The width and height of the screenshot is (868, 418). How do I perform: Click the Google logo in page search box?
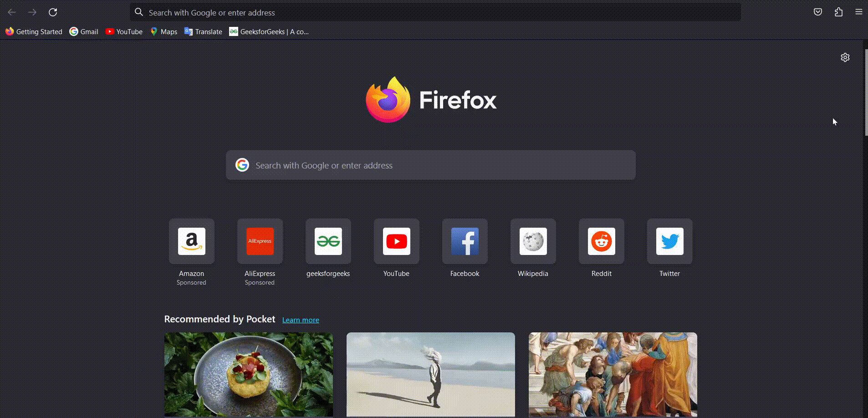click(x=242, y=165)
